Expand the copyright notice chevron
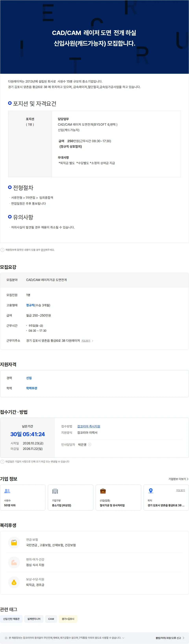189x644 pixels. [123, 638]
